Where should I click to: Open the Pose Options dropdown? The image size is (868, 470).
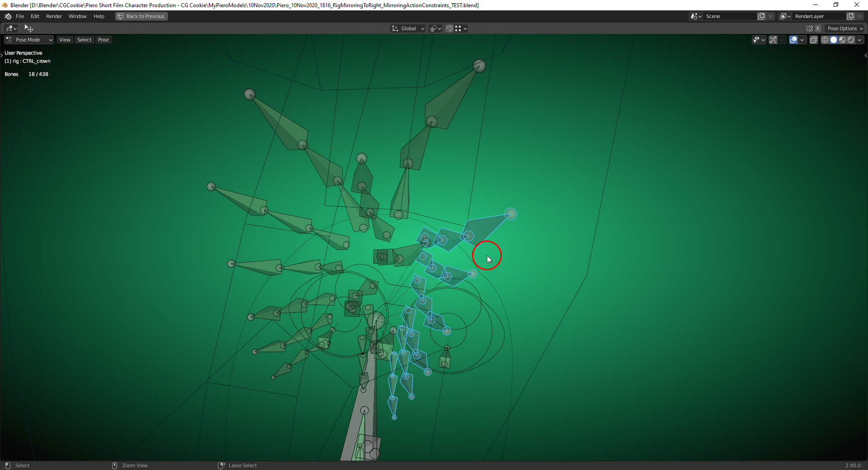coord(844,28)
